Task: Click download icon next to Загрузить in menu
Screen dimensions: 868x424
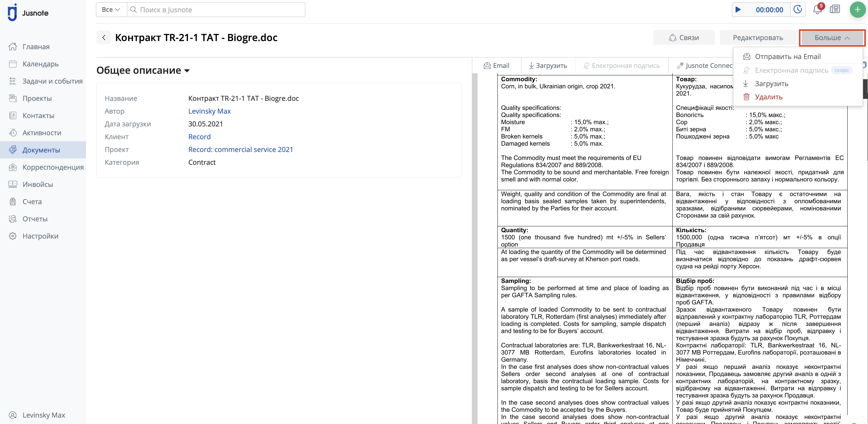Action: [746, 83]
